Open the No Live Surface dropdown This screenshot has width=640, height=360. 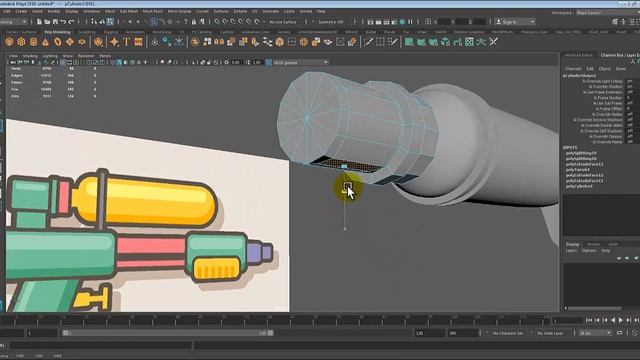(x=285, y=22)
